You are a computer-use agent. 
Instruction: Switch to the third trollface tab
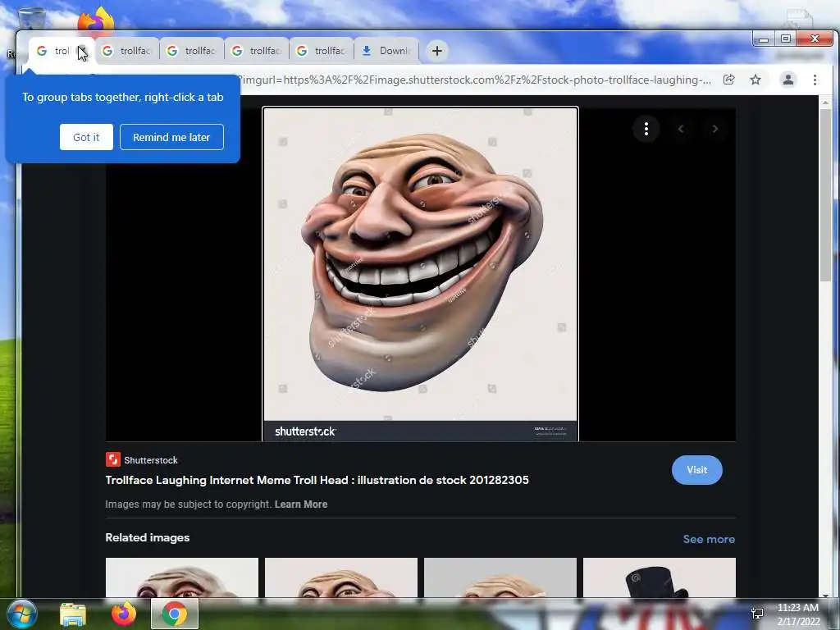pyautogui.click(x=192, y=51)
